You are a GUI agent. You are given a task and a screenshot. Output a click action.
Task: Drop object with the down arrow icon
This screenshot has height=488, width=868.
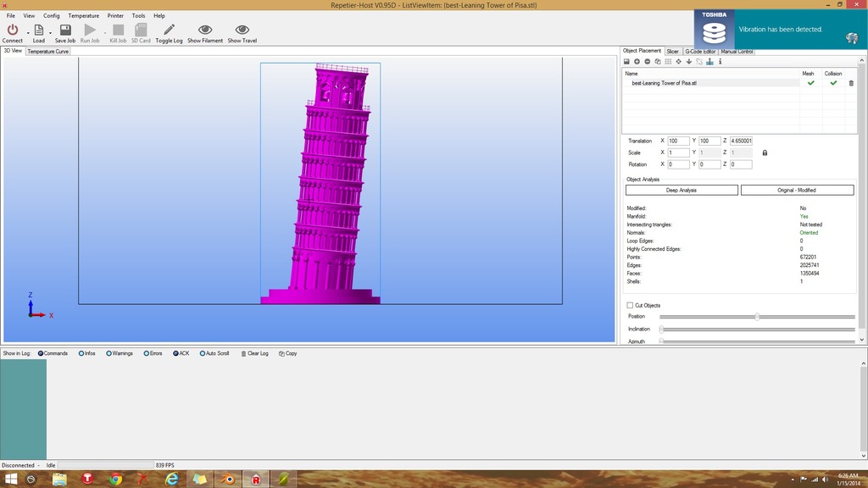tap(689, 61)
